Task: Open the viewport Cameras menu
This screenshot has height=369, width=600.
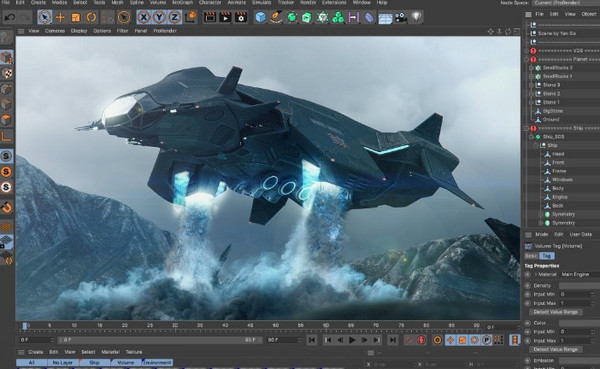Action: pos(55,31)
